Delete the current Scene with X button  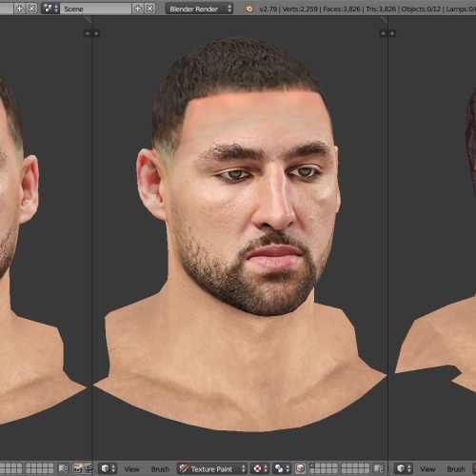[x=150, y=9]
